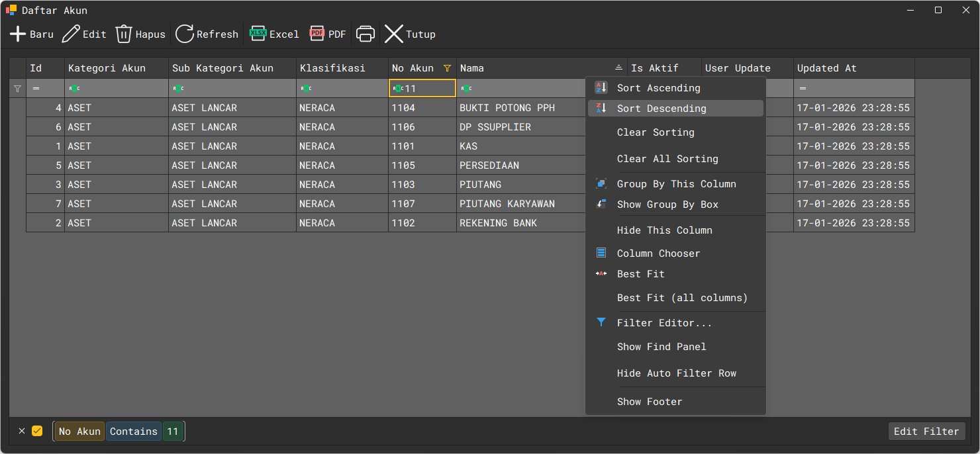The image size is (980, 454).
Task: Click the Edit Filter button
Action: (926, 431)
